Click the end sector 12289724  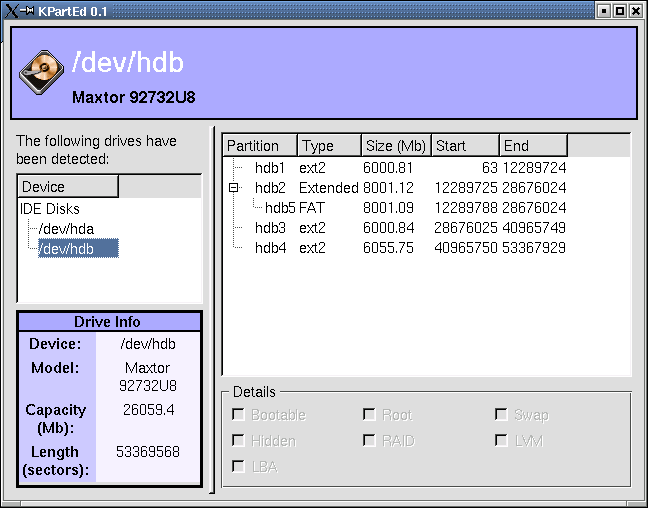click(x=534, y=168)
